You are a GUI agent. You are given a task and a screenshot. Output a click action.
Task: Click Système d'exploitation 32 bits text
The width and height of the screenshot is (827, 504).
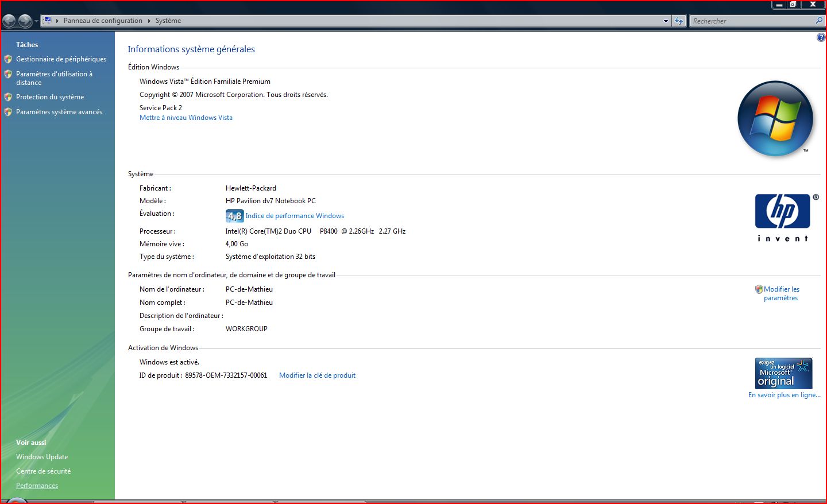pyautogui.click(x=270, y=257)
